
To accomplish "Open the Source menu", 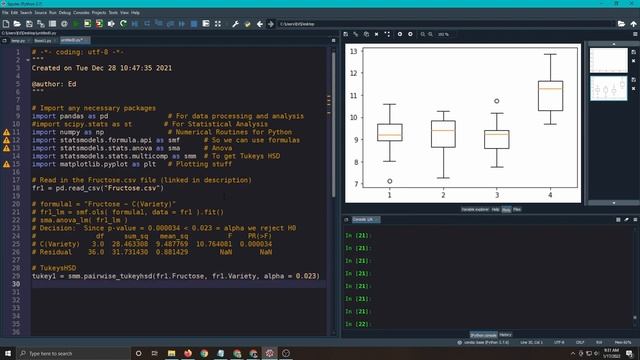I will point(40,13).
